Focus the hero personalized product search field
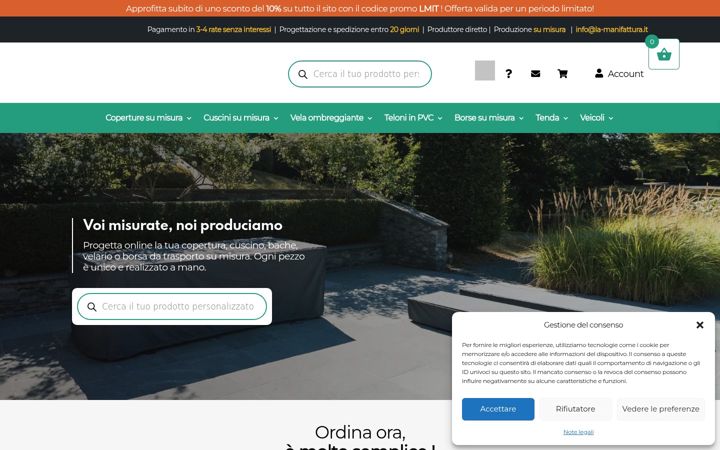The image size is (720, 450). tap(172, 307)
